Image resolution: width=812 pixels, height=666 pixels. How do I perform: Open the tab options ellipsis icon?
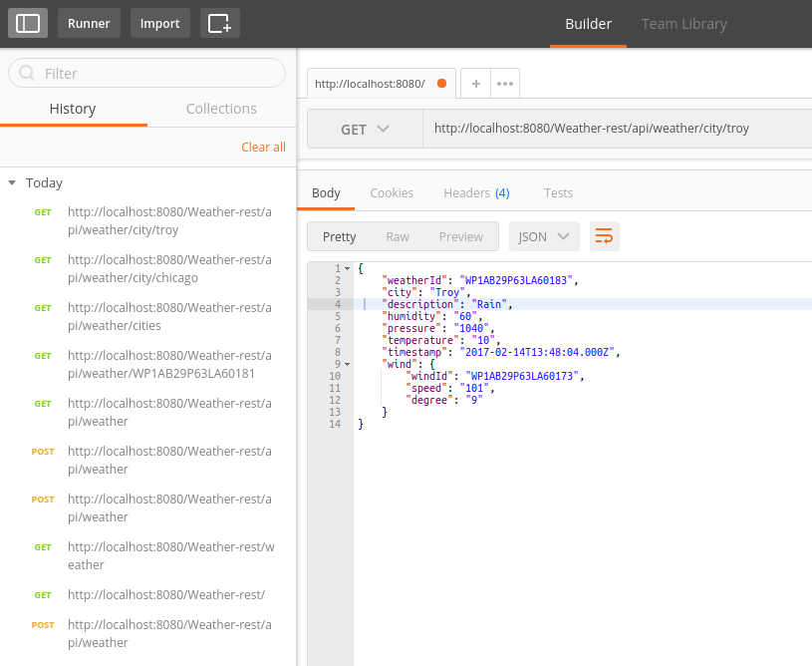[x=504, y=84]
